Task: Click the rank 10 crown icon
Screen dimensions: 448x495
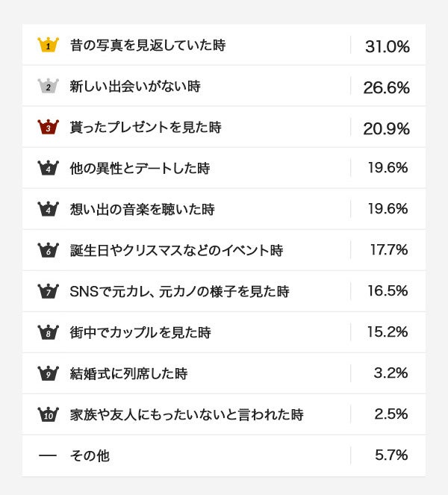Action: (48, 414)
